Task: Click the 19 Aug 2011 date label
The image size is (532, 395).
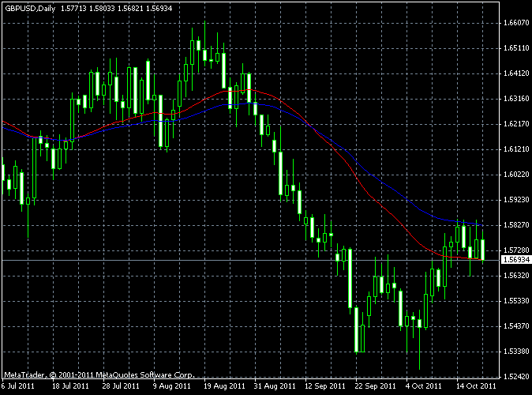Action: point(223,387)
